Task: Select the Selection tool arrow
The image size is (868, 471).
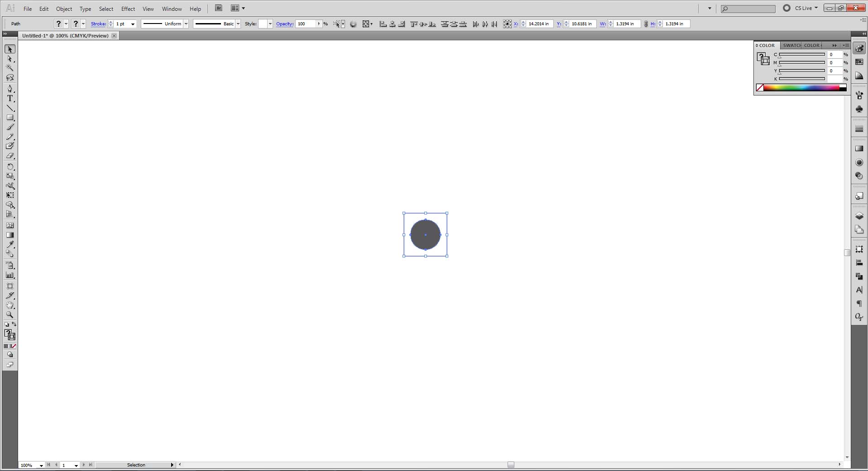Action: (x=10, y=49)
